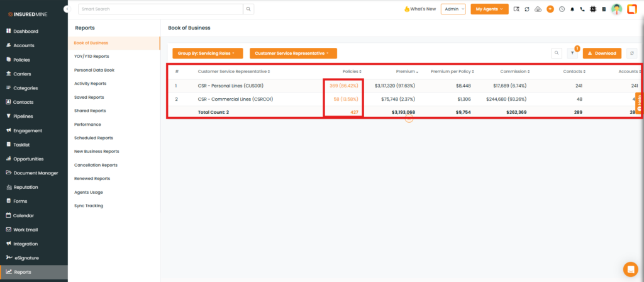Screen dimensions: 644x282
Task: Select Pipelines in the left sidebar
Action: [23, 116]
